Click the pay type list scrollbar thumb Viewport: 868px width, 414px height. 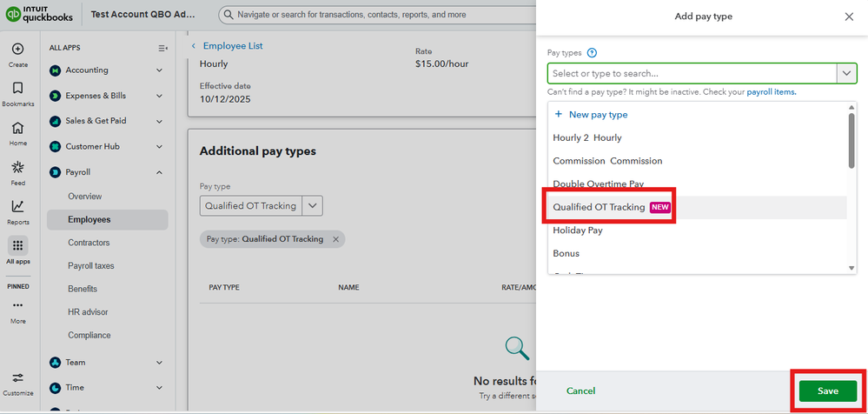pyautogui.click(x=851, y=140)
